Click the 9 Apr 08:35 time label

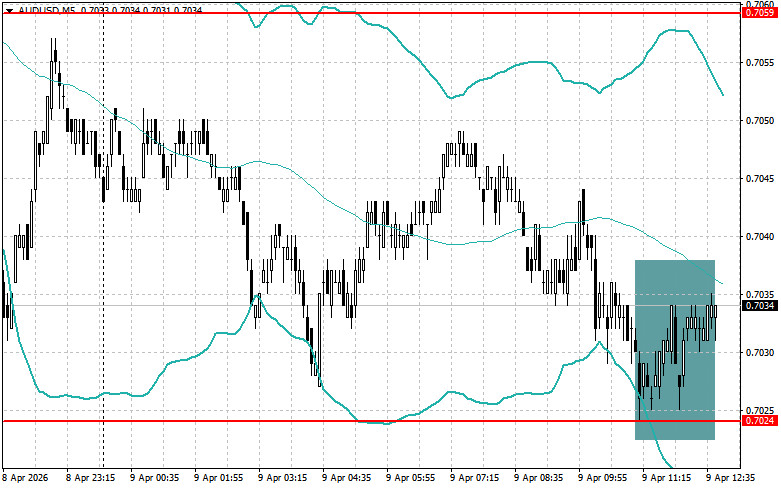pyautogui.click(x=538, y=478)
